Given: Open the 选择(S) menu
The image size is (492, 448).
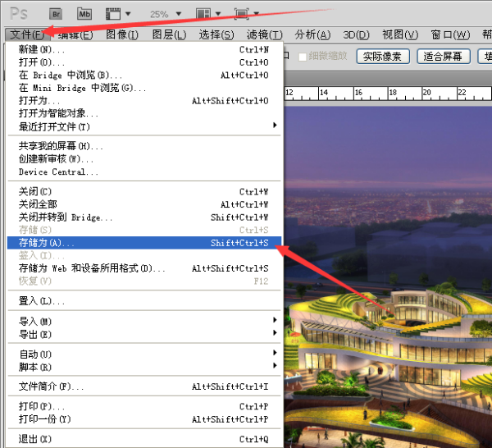Looking at the screenshot, I should click(x=216, y=34).
